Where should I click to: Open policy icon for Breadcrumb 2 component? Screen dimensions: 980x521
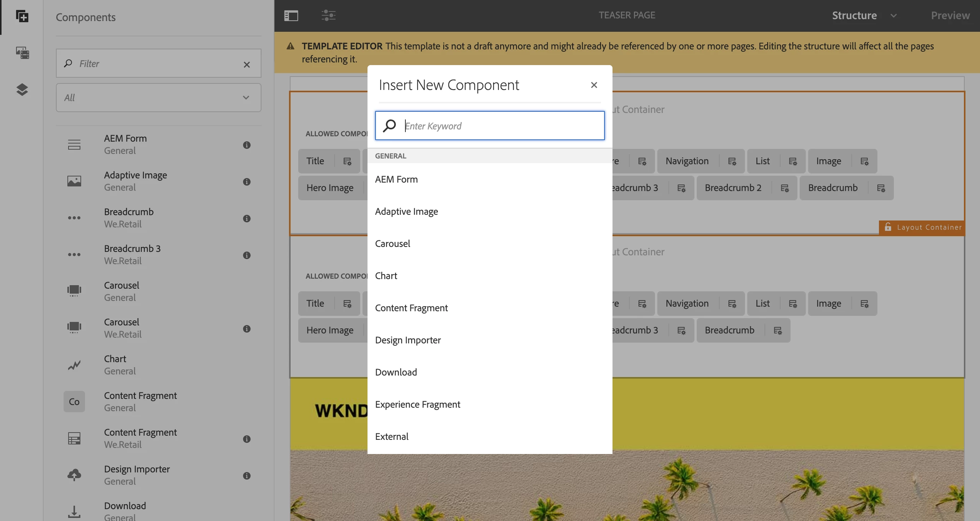click(x=784, y=188)
